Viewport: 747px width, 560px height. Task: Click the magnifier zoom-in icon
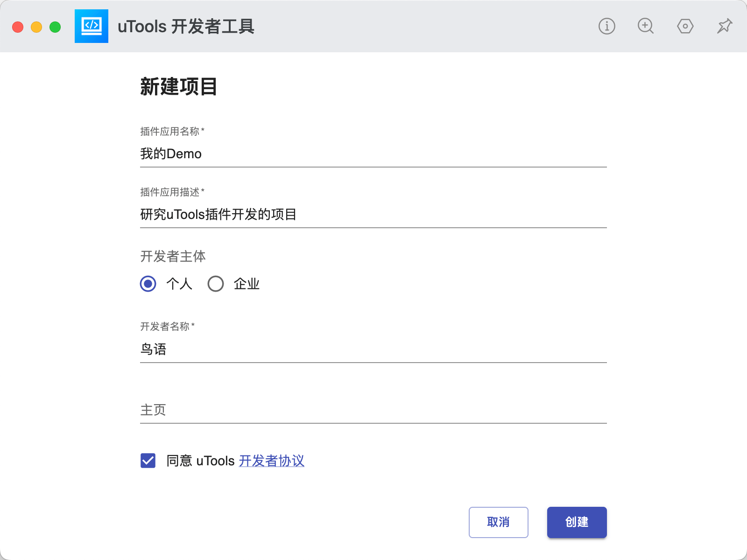coord(646,26)
